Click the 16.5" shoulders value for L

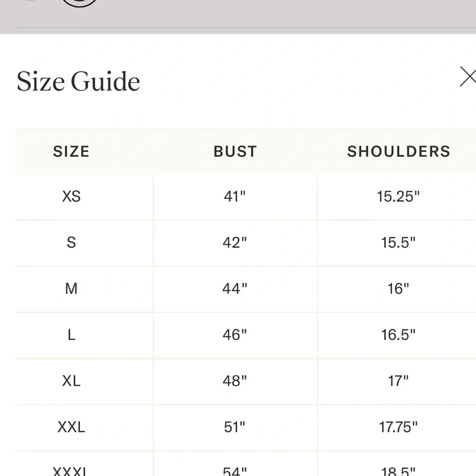[398, 335]
